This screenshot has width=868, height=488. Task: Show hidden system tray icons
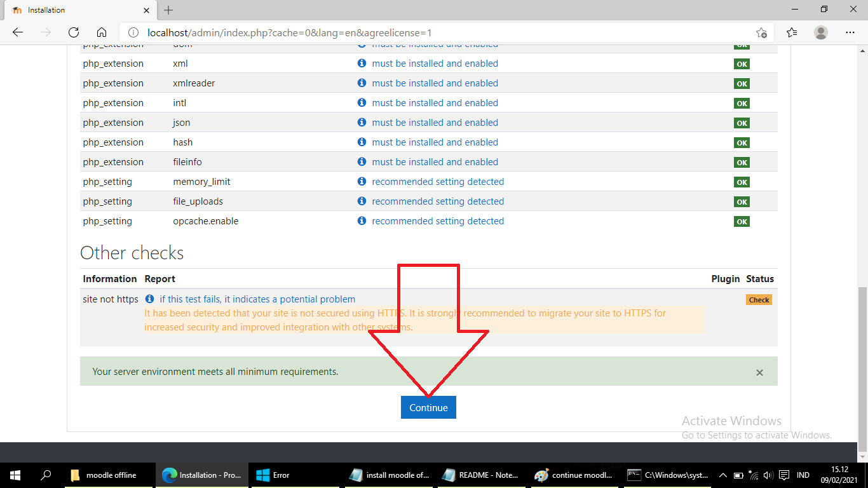tap(723, 475)
